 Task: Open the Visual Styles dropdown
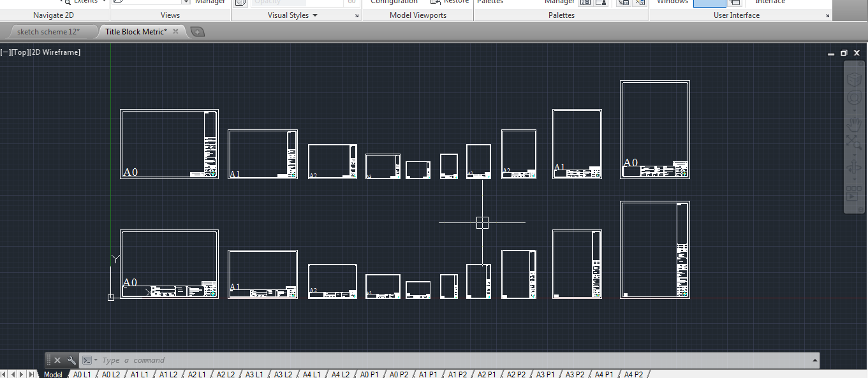pyautogui.click(x=314, y=15)
